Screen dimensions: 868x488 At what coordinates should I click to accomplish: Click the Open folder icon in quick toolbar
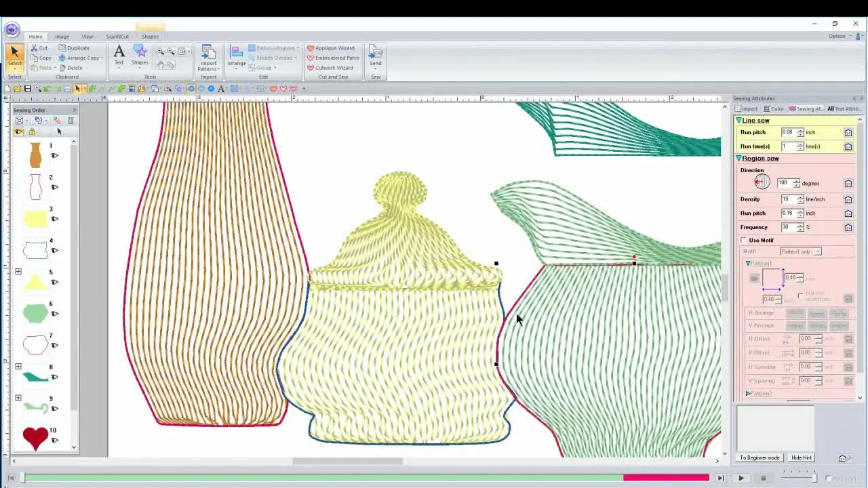[18, 89]
